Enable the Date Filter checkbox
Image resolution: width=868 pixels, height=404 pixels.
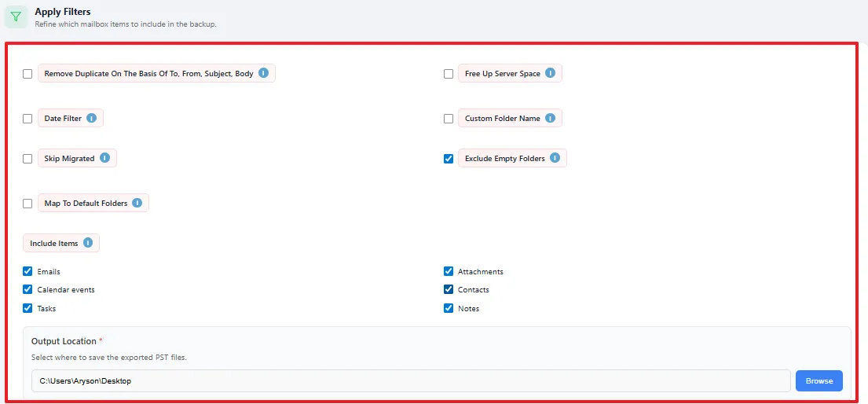[27, 119]
